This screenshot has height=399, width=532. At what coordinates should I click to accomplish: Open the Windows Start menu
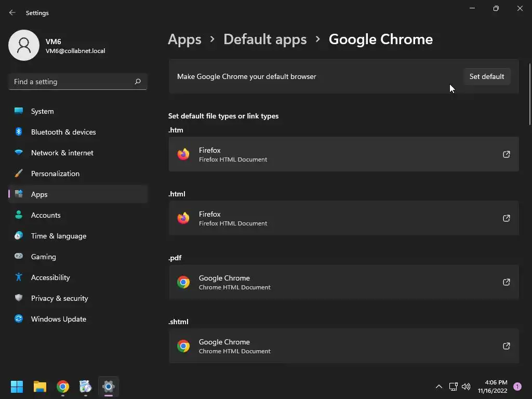[x=17, y=387]
